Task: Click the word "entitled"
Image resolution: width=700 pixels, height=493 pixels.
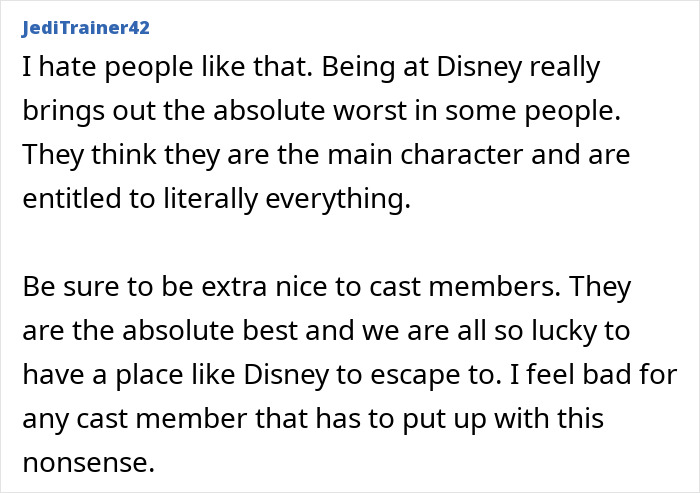Action: [61, 200]
